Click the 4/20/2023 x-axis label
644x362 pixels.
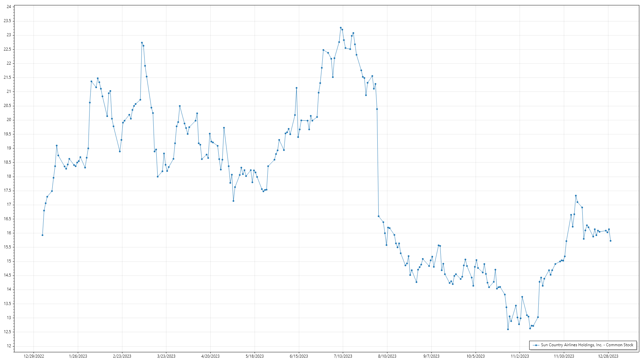[x=210, y=356]
